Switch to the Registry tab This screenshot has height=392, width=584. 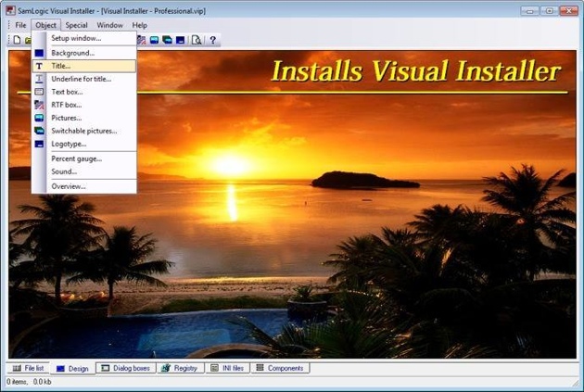click(180, 368)
